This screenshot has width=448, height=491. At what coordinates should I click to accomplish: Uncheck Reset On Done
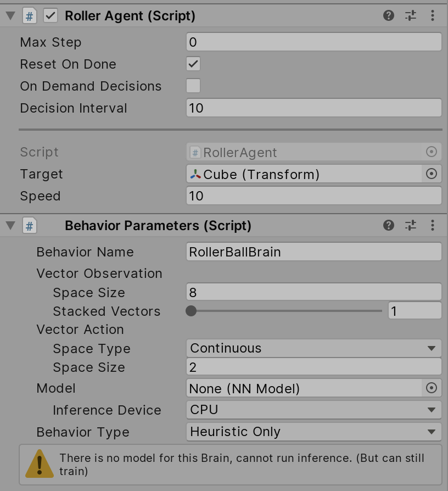click(x=193, y=64)
